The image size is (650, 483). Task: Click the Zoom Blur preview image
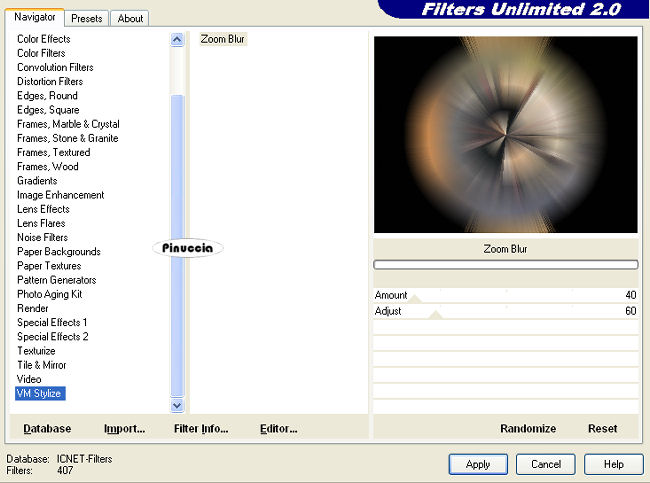[506, 134]
